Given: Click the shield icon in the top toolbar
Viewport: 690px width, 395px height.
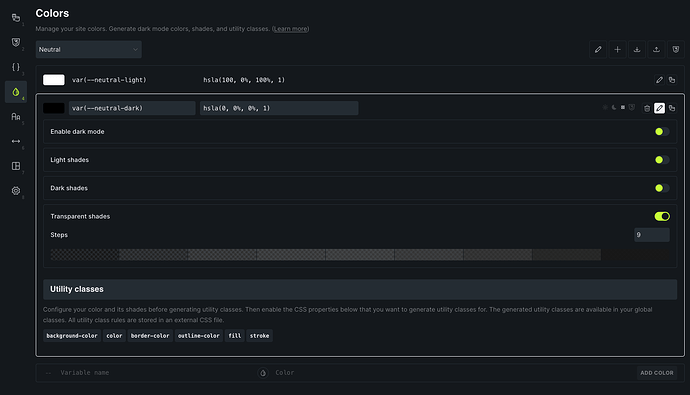Looking at the screenshot, I should point(675,50).
